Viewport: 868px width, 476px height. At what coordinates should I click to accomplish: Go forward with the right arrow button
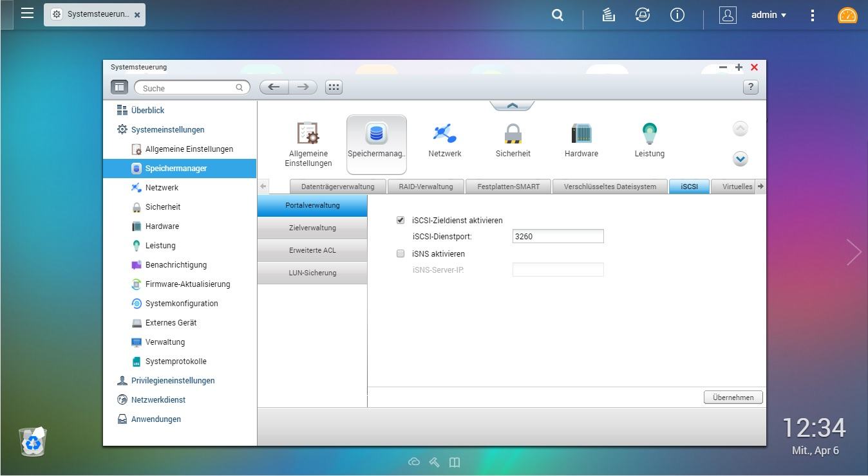pos(303,87)
